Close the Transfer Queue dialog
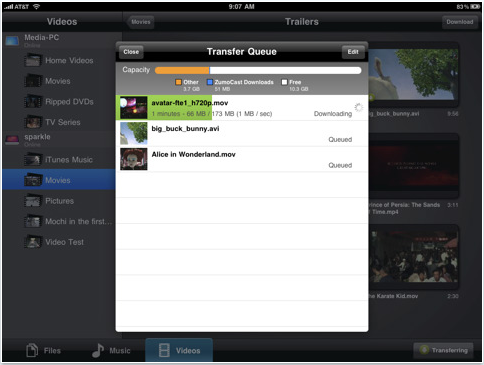This screenshot has height=365, width=484. (x=131, y=52)
